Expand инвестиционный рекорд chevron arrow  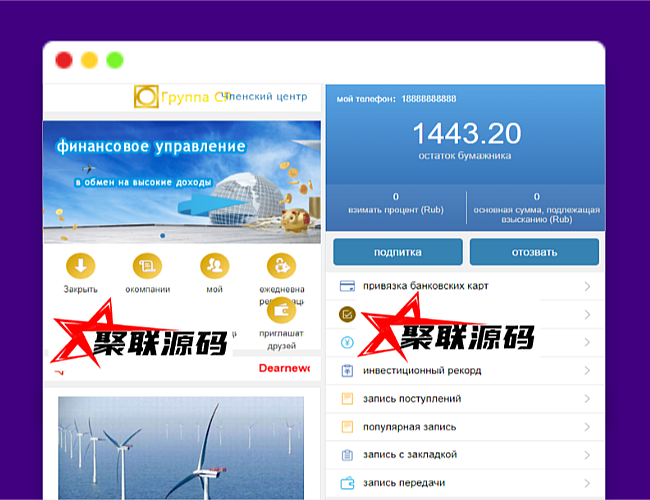[587, 371]
